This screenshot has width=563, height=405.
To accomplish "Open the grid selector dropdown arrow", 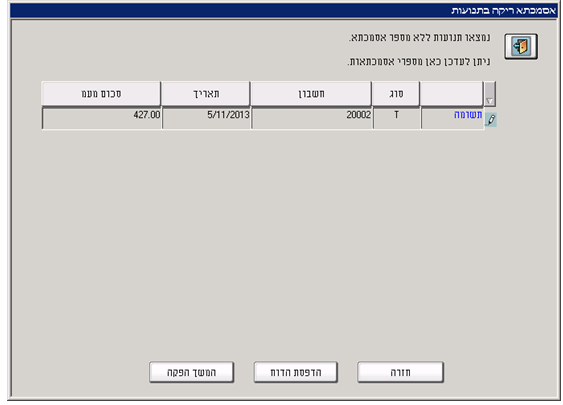I will (490, 94).
